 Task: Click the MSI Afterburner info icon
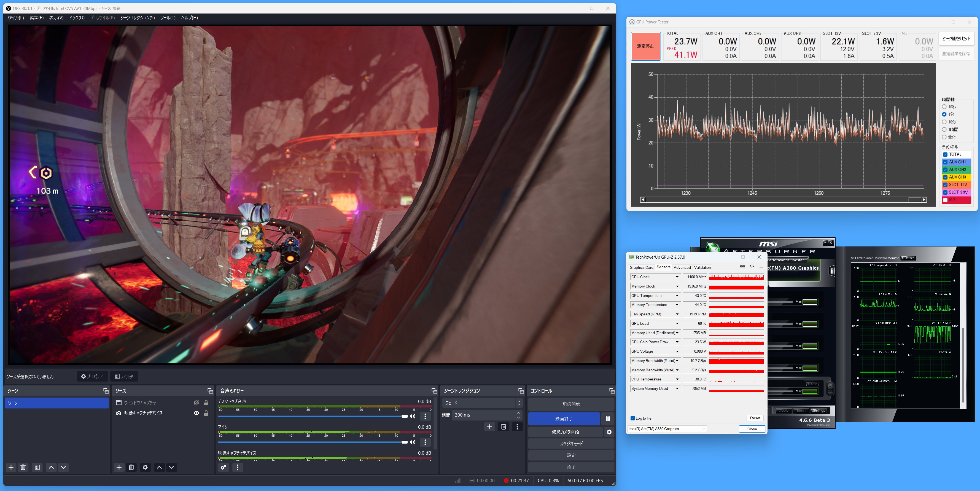[832, 271]
